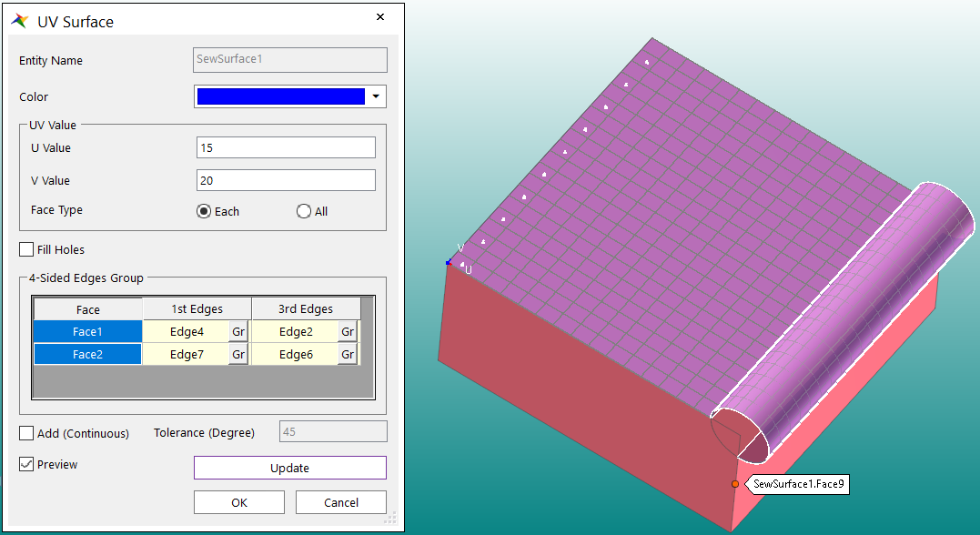Click the U Value input field
Screen dimensions: 980x535
pyautogui.click(x=286, y=147)
